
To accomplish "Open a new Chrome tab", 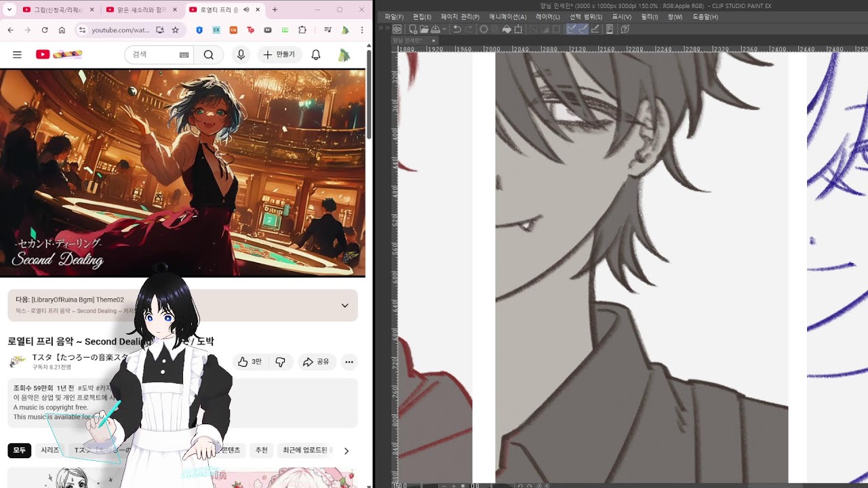I will coord(275,9).
